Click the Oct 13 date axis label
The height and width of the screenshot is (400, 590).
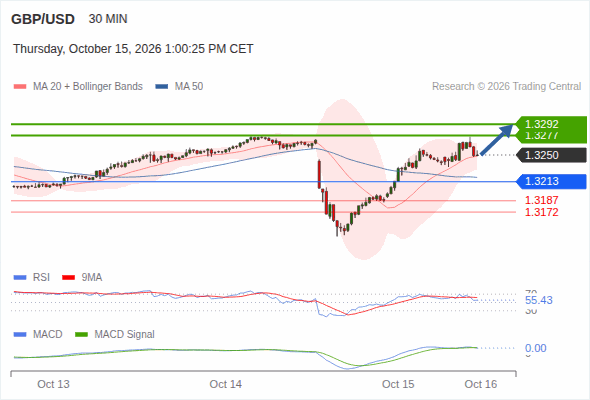(x=53, y=384)
